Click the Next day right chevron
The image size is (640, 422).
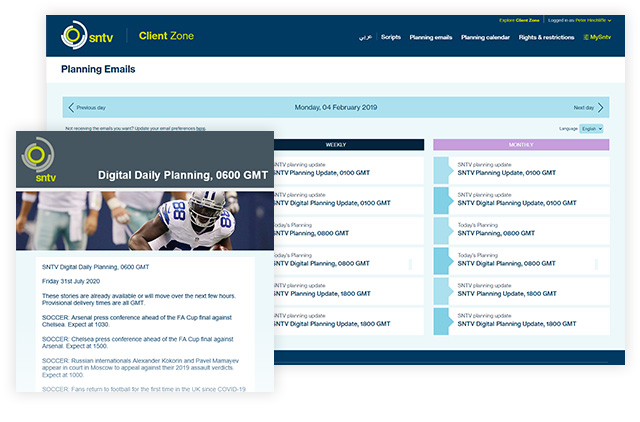click(x=600, y=107)
